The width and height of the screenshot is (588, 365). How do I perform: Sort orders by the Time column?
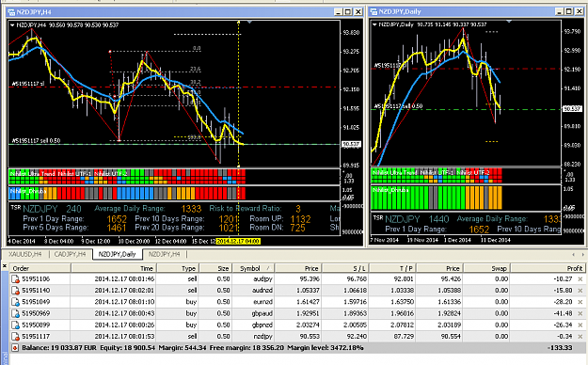point(114,268)
